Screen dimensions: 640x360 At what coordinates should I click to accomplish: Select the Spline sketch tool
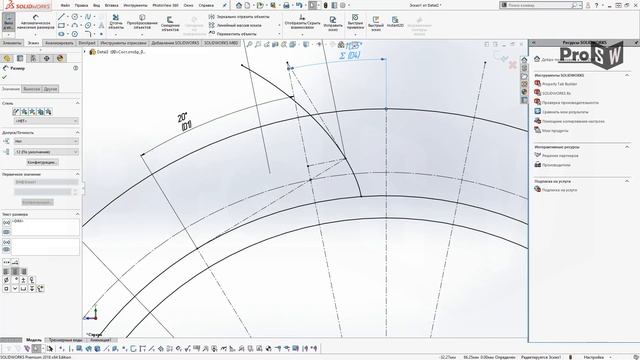(88, 17)
